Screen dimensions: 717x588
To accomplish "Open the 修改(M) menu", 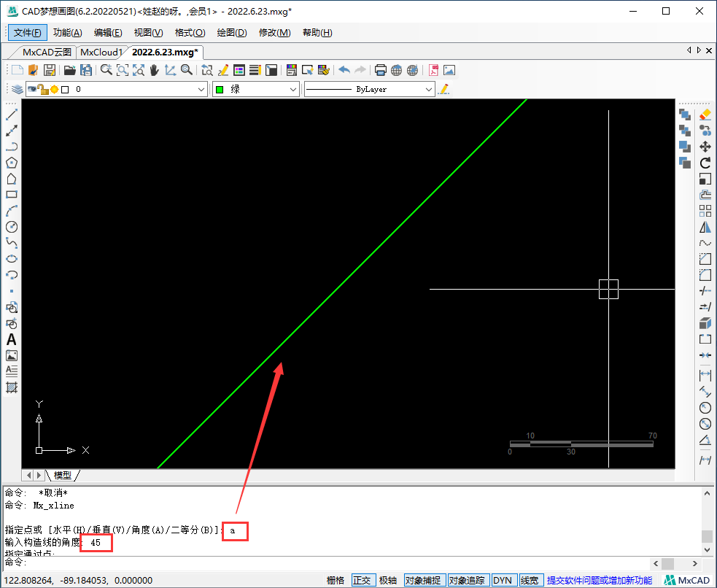I will coord(274,32).
